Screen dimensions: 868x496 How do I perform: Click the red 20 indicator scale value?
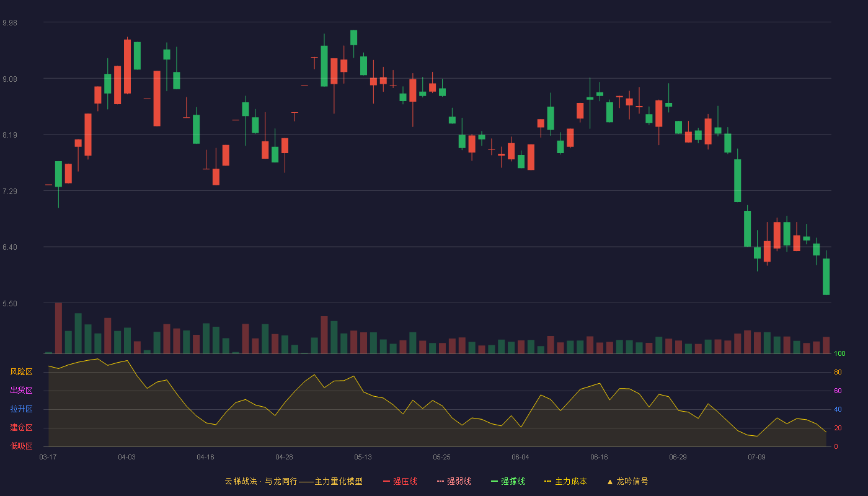pos(838,428)
